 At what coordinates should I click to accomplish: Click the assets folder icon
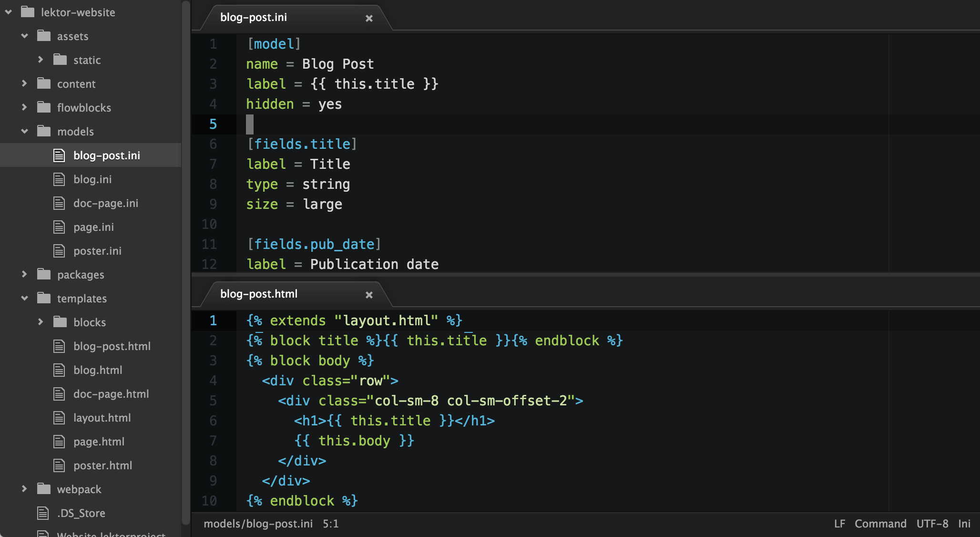pyautogui.click(x=44, y=36)
